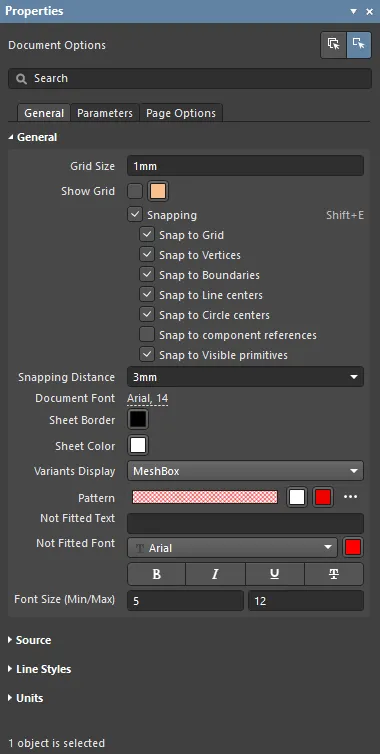This screenshot has height=754, width=380.
Task: Open the Pattern ellipsis options
Action: click(x=351, y=497)
